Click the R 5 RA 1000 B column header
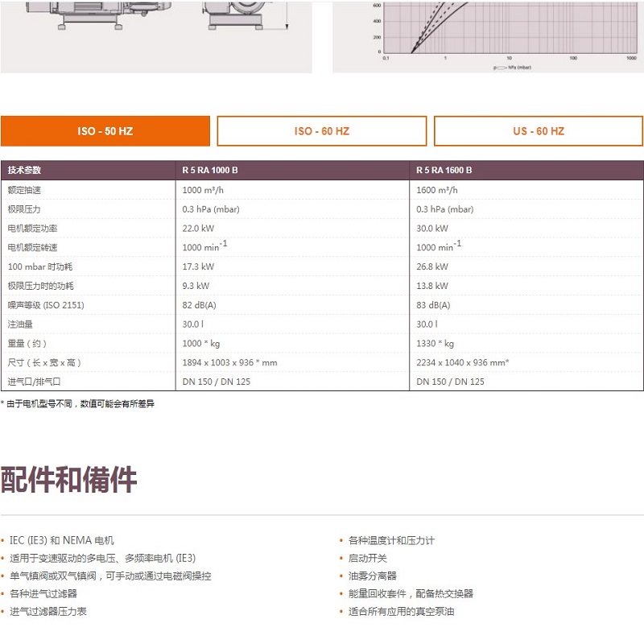Screen dimensions: 644x644 point(210,170)
